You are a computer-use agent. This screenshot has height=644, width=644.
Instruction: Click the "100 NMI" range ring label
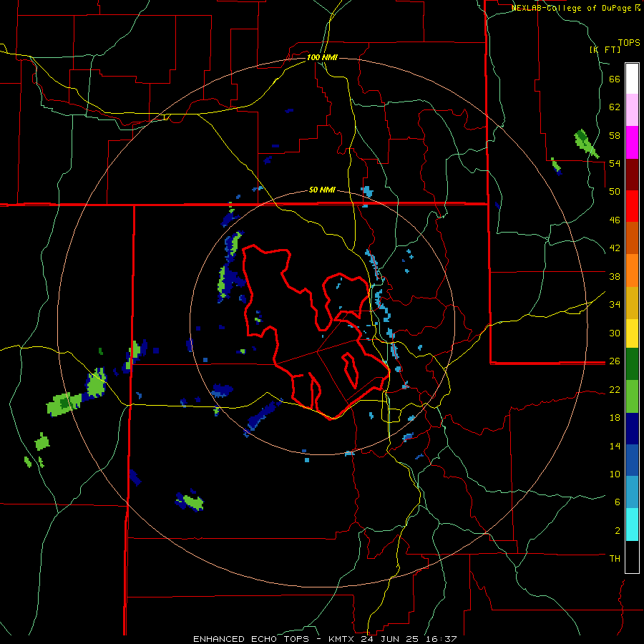point(322,57)
